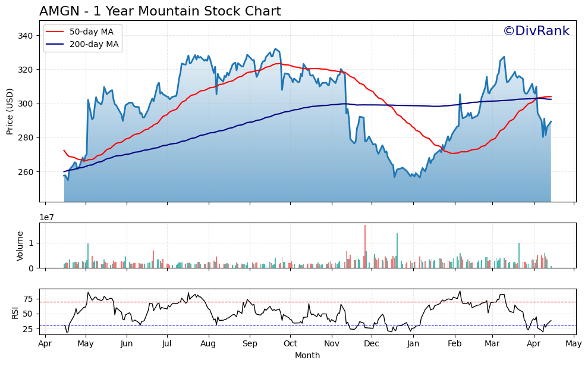Click the 'Sep' month tick label
Image resolution: width=588 pixels, height=366 pixels.
[x=250, y=343]
